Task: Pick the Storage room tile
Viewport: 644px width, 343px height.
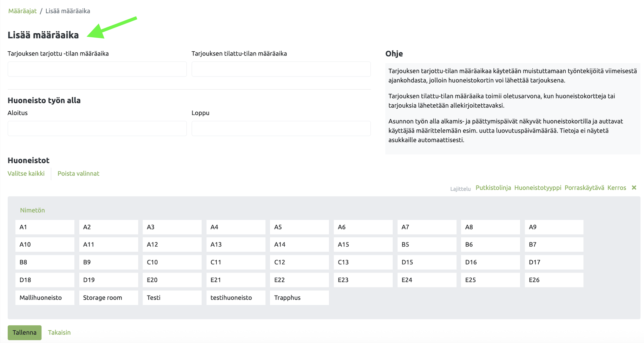Action: pos(109,298)
